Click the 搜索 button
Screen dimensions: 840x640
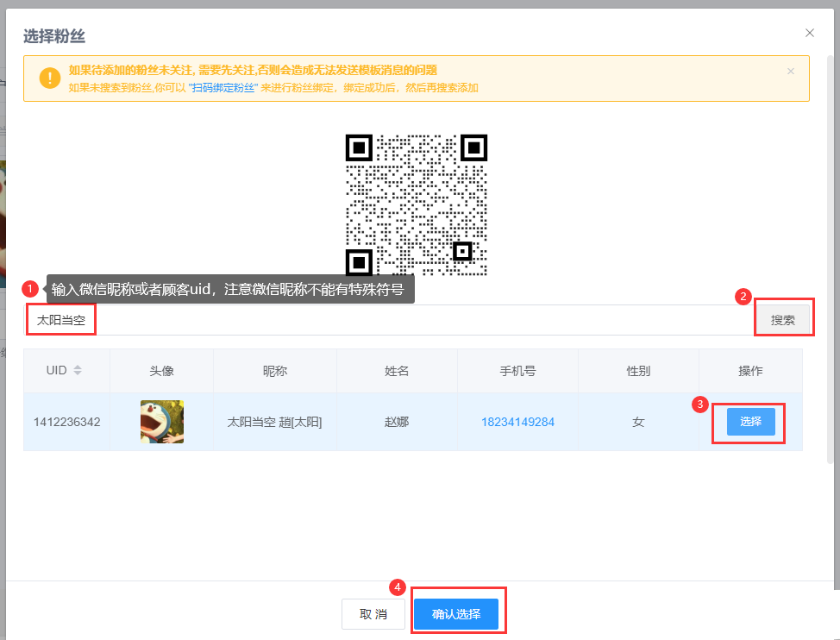tap(783, 320)
